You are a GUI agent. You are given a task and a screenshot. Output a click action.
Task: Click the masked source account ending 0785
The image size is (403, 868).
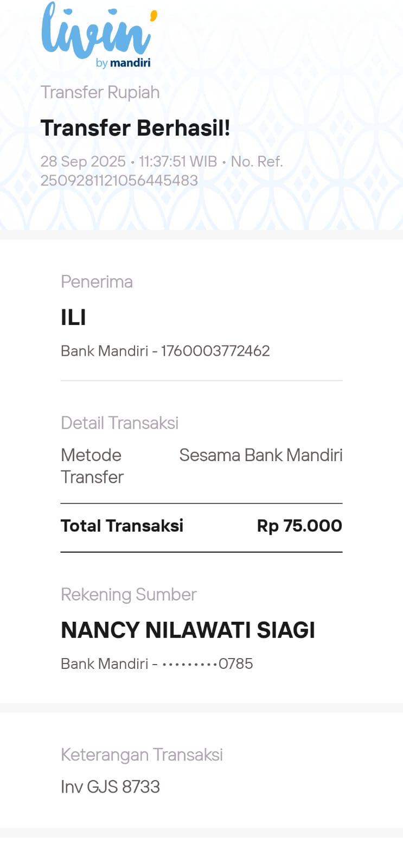click(x=208, y=663)
